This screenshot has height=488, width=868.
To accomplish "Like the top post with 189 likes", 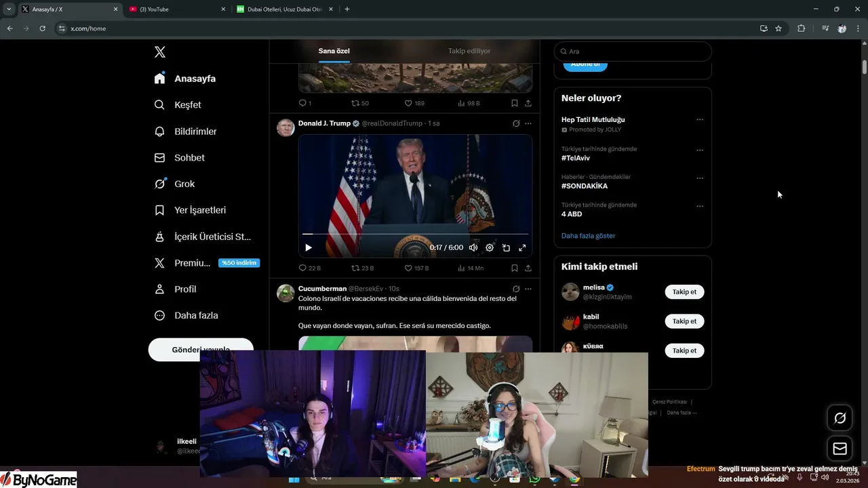I will (x=414, y=103).
